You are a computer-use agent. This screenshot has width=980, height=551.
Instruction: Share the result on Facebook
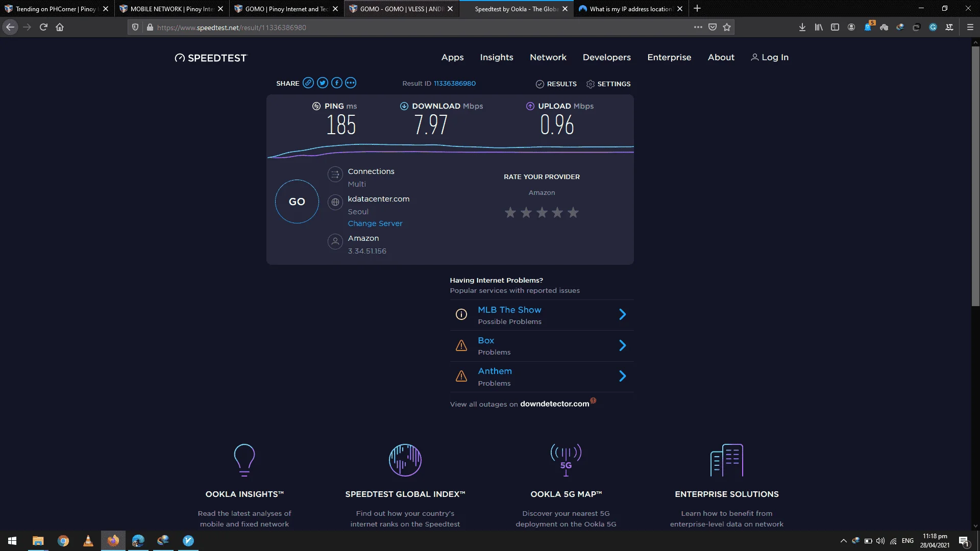336,83
